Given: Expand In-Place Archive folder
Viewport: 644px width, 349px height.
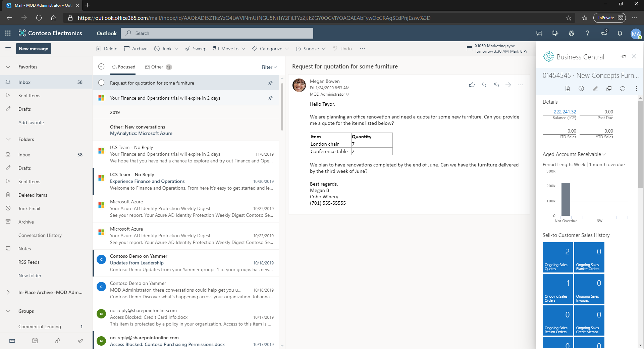Looking at the screenshot, I should [x=8, y=292].
